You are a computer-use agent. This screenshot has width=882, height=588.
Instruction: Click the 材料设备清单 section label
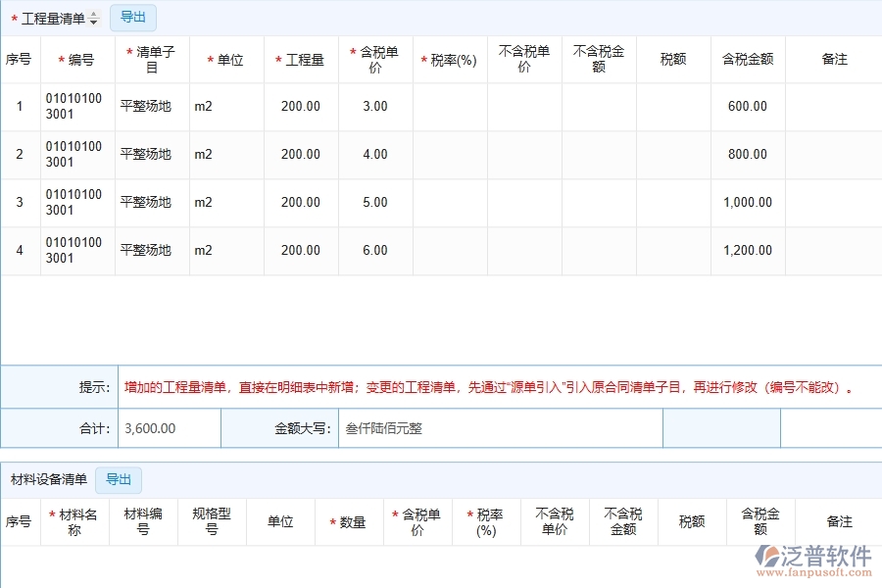(47, 479)
